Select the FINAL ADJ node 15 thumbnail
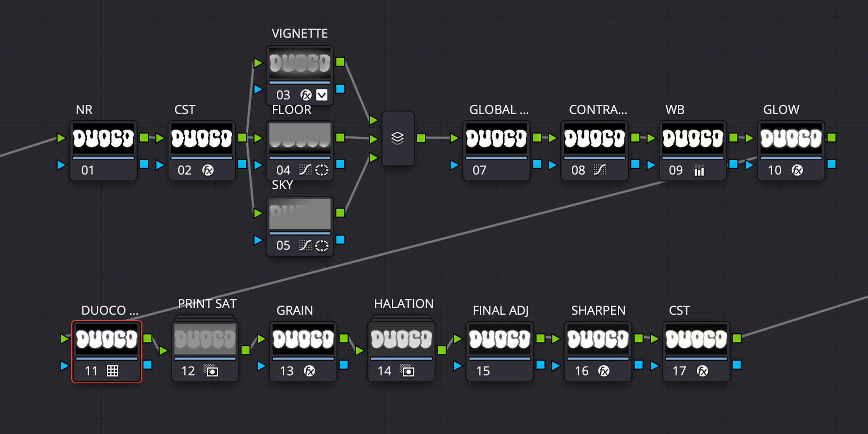This screenshot has width=868, height=434. click(499, 339)
